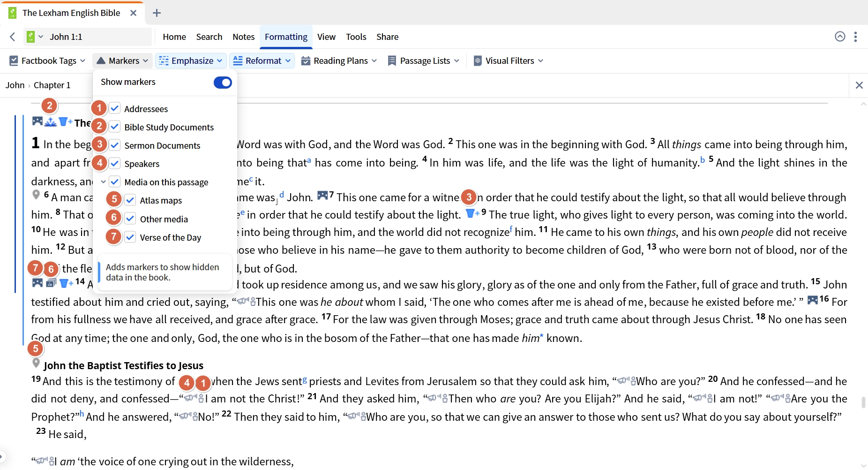Close the Markers dropdown
Viewport: 868px width, 470px height.
[123, 61]
